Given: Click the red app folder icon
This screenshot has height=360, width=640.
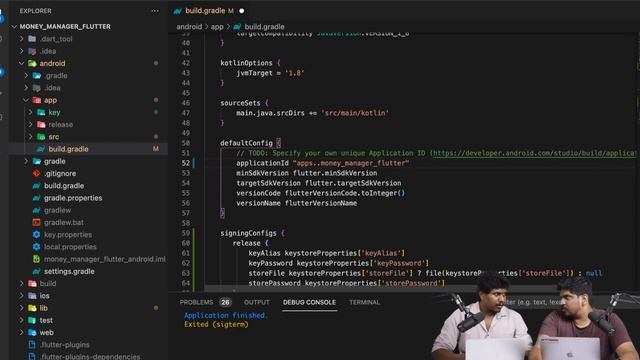Looking at the screenshot, I should coord(37,100).
